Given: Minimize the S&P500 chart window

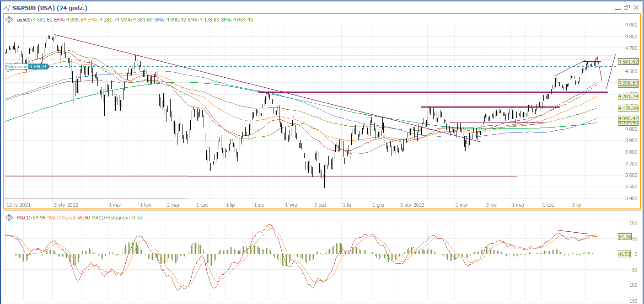Looking at the screenshot, I should pyautogui.click(x=617, y=8).
